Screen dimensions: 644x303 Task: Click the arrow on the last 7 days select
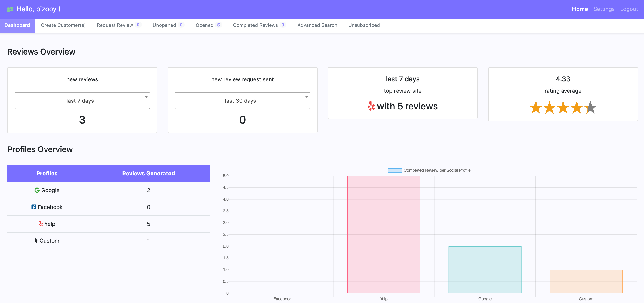(146, 97)
